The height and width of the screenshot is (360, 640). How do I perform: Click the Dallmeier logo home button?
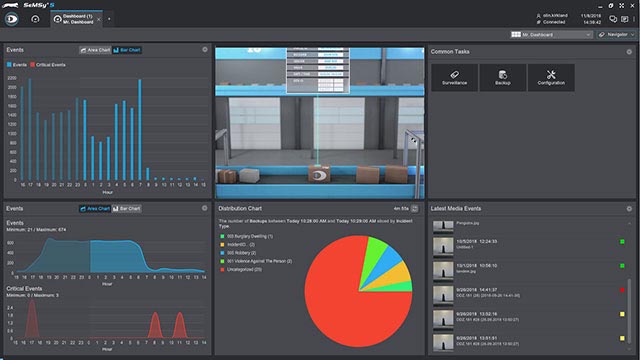click(x=12, y=19)
